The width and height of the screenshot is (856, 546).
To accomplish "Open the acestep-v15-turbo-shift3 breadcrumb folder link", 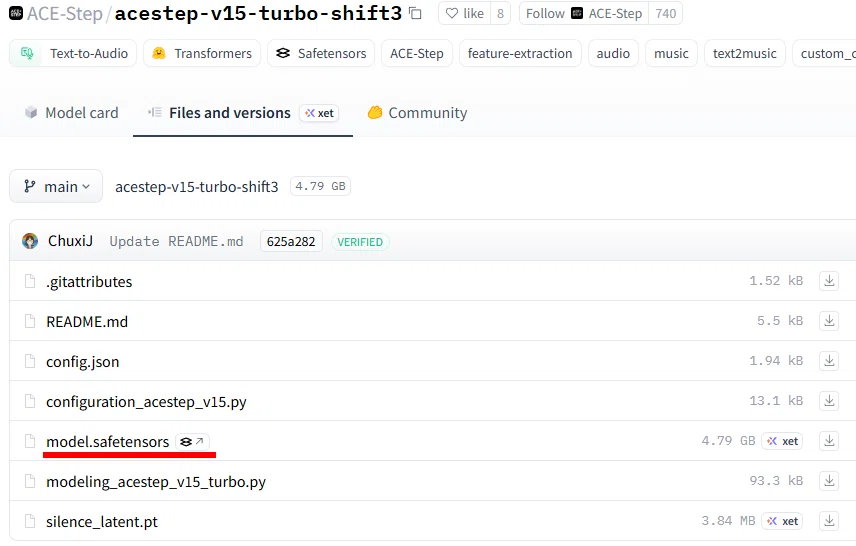I will [197, 187].
